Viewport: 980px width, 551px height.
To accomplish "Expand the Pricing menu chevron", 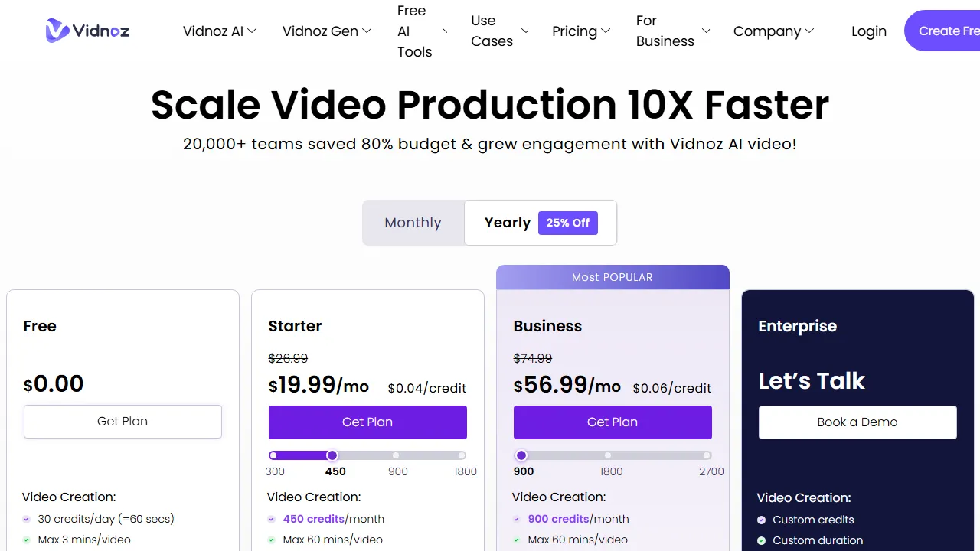I will point(606,31).
